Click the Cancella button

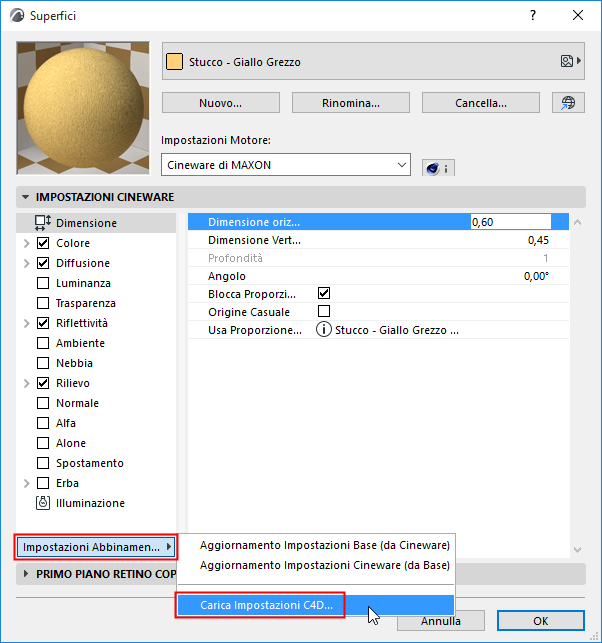pos(481,103)
